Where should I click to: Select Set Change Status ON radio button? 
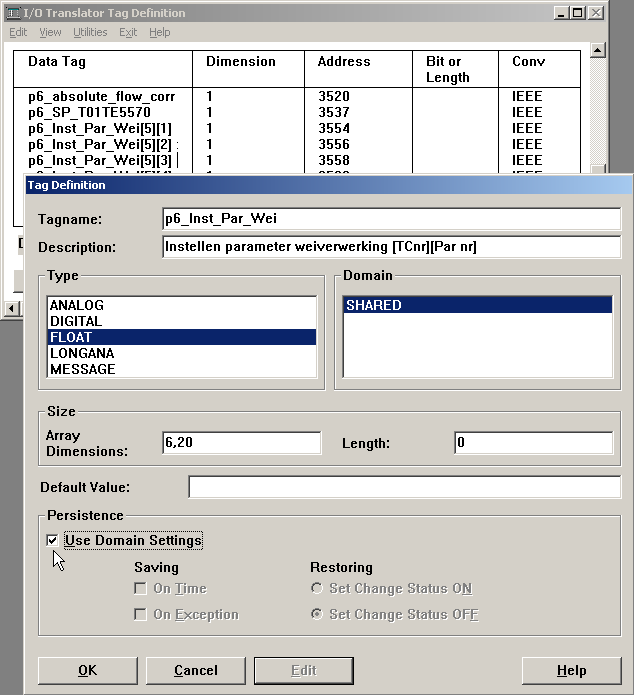click(317, 589)
